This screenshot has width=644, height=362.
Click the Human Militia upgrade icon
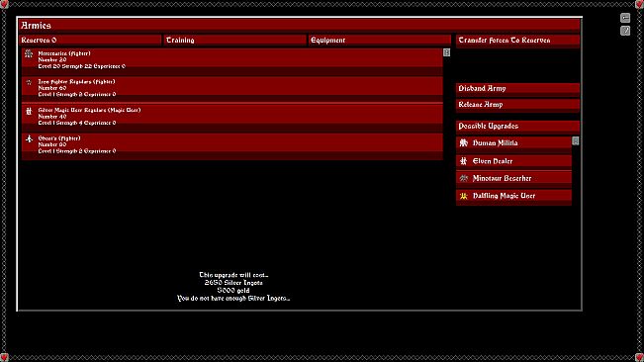coord(463,142)
